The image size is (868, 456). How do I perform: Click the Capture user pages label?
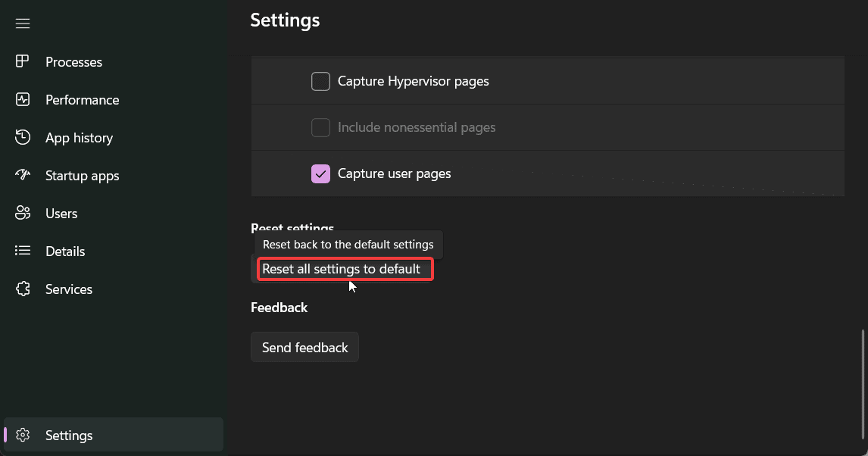click(394, 173)
